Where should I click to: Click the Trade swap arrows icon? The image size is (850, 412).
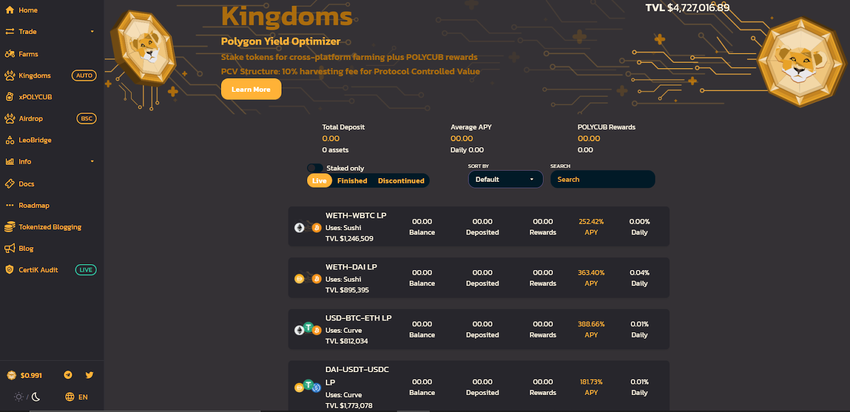pyautogui.click(x=10, y=31)
